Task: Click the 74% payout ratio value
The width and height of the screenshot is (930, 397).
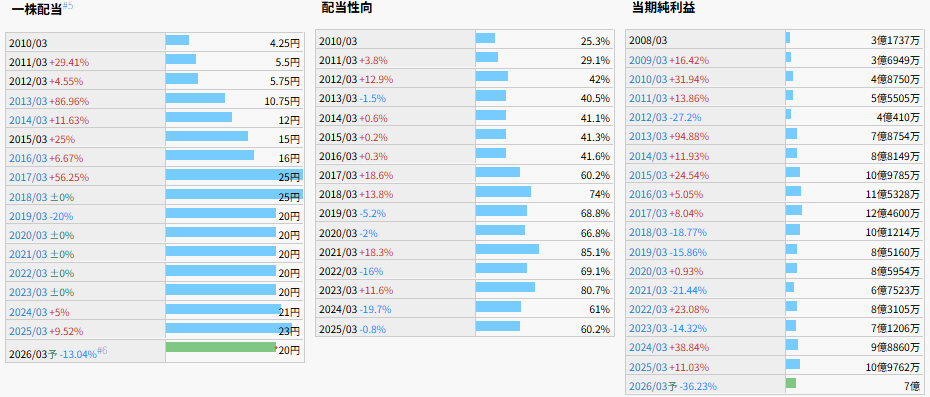Action: click(x=600, y=194)
